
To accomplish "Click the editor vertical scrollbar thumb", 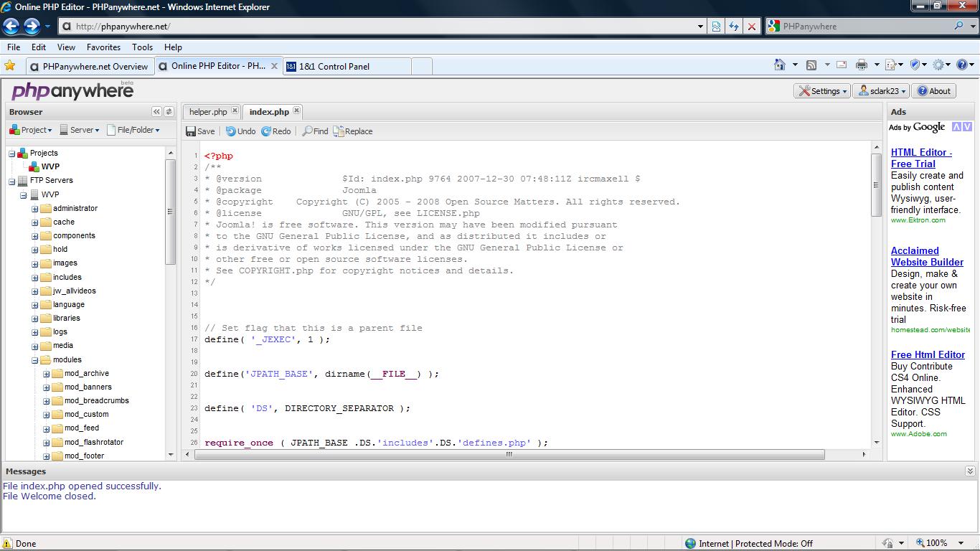I will [876, 184].
